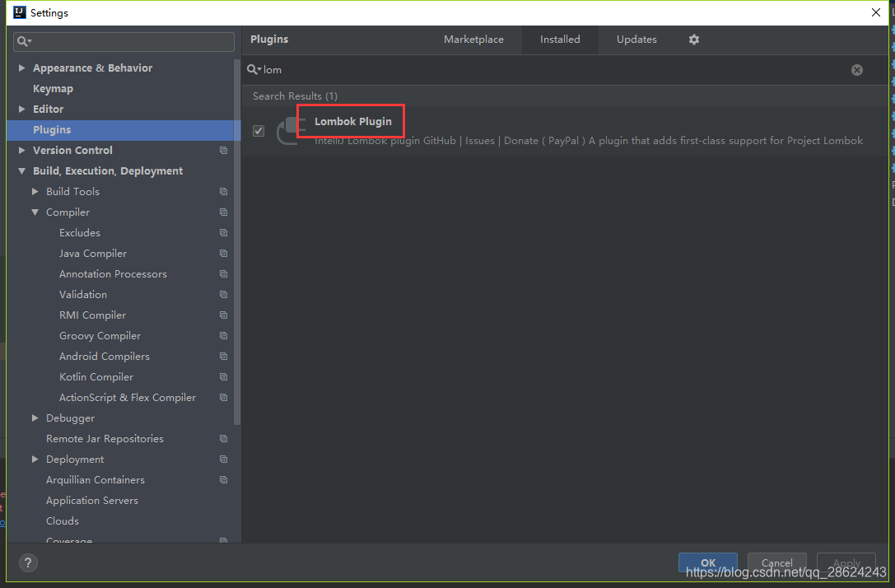Expand the Version Control arrow
Image resolution: width=895 pixels, height=588 pixels.
click(x=21, y=150)
